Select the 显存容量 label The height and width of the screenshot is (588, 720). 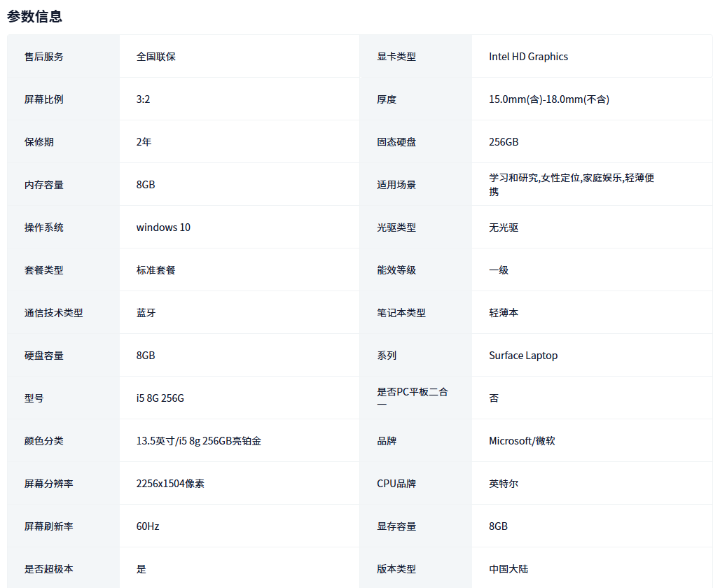[396, 526]
